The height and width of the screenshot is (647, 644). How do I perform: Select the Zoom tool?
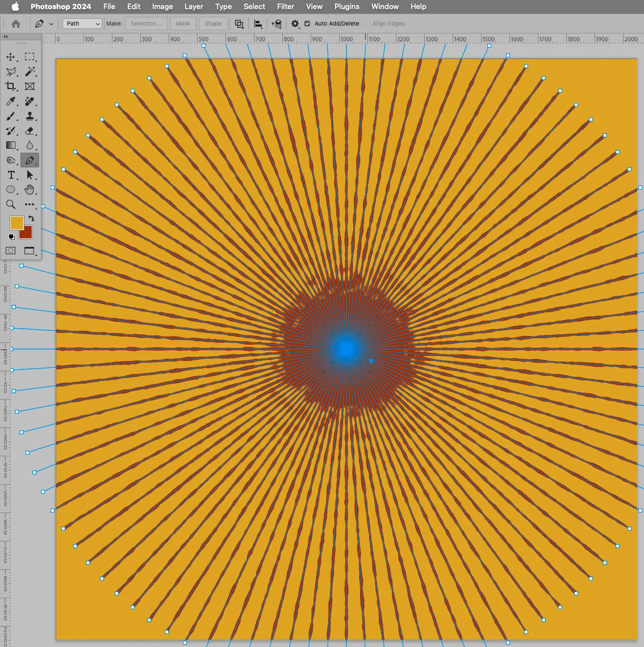click(11, 204)
